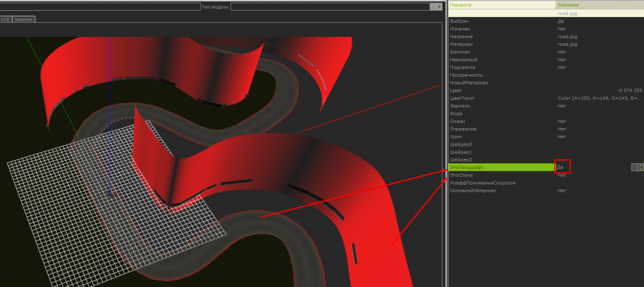Clear the Тип модели field with X button

[440, 7]
